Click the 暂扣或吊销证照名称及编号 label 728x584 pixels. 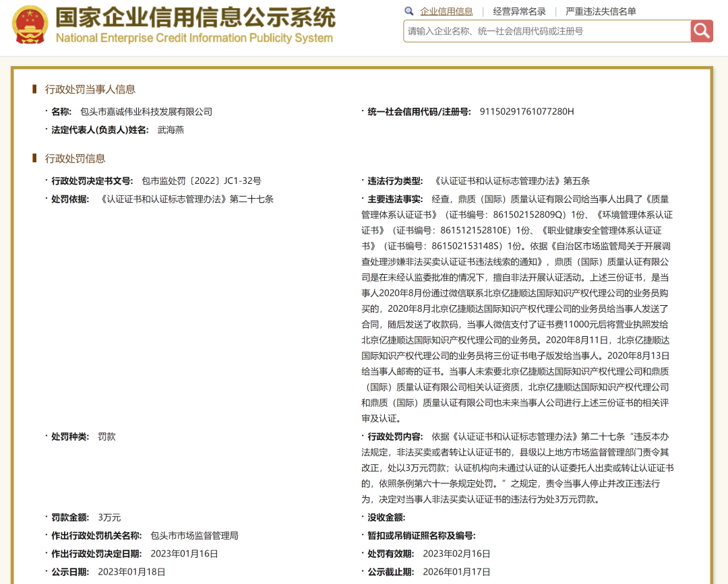421,536
